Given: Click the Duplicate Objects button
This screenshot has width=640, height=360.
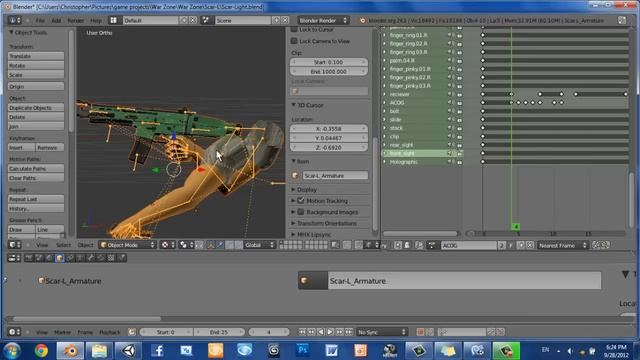Looking at the screenshot, I should pos(36,107).
